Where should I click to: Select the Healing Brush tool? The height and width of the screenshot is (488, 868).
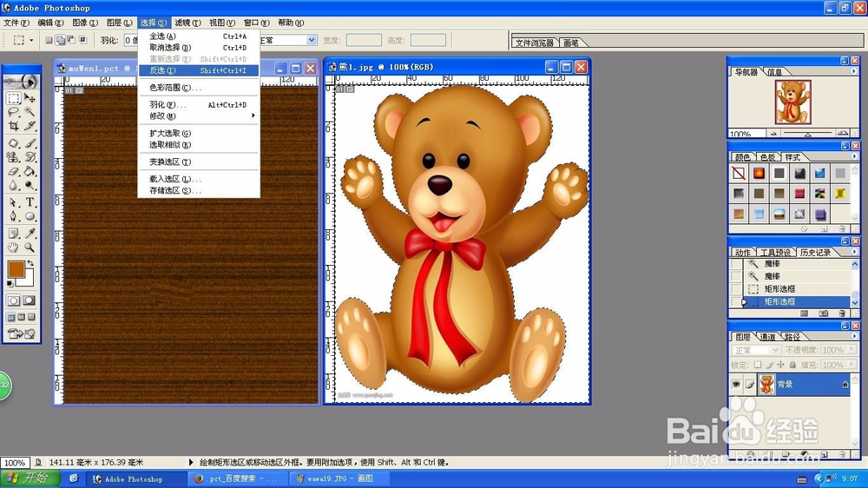pyautogui.click(x=14, y=143)
